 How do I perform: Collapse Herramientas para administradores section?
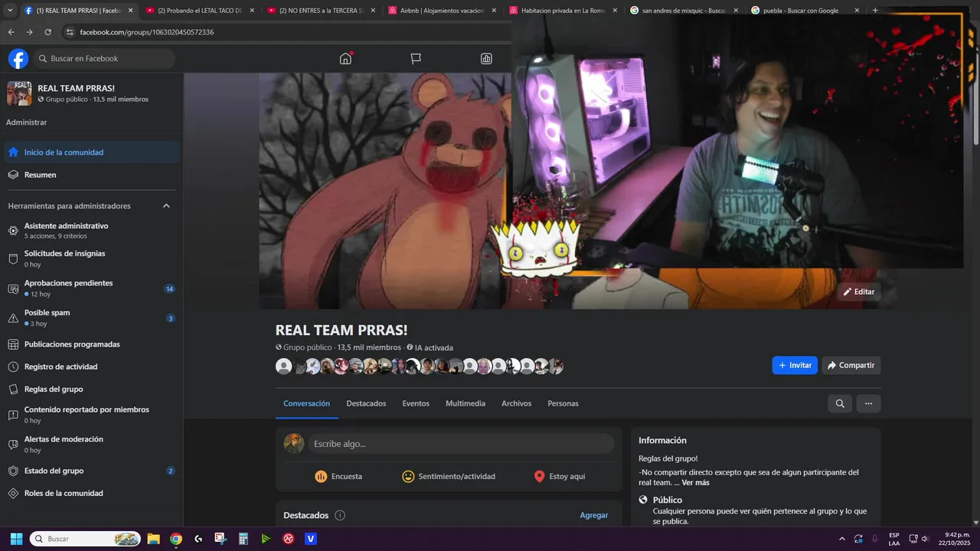pos(166,206)
